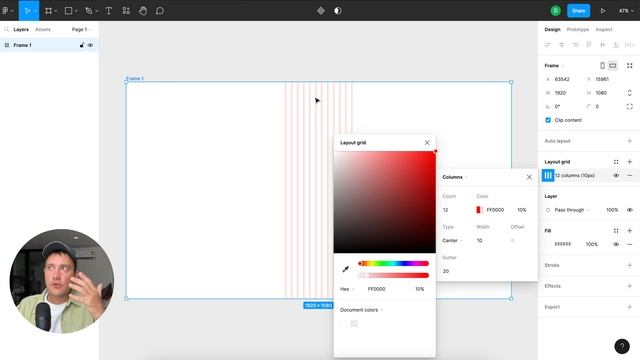Open the Resources tool
This screenshot has height=360, width=640.
126,11
